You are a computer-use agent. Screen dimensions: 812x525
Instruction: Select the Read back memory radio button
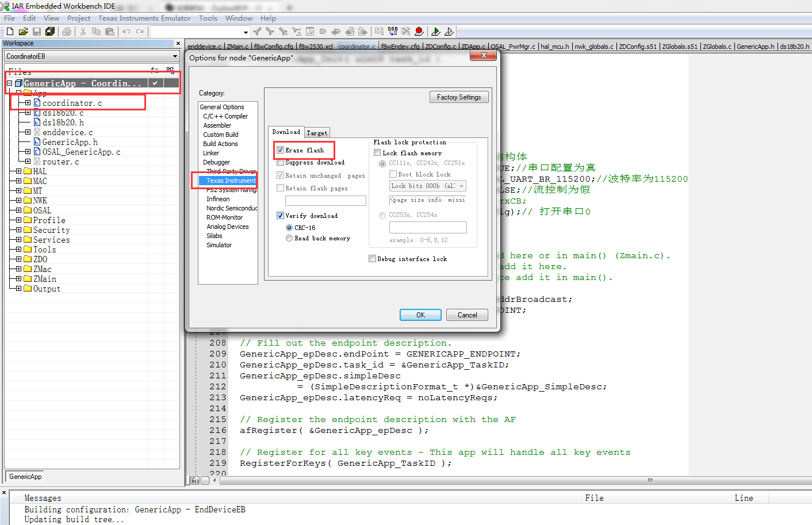click(289, 238)
